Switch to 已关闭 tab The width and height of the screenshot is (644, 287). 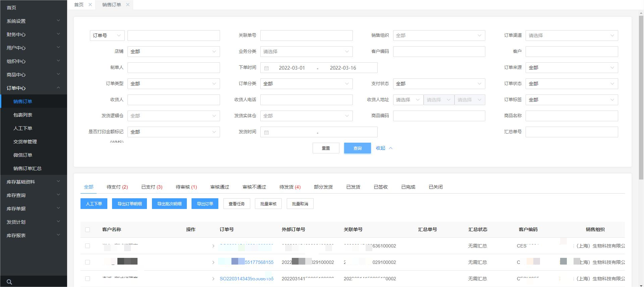[x=436, y=187]
